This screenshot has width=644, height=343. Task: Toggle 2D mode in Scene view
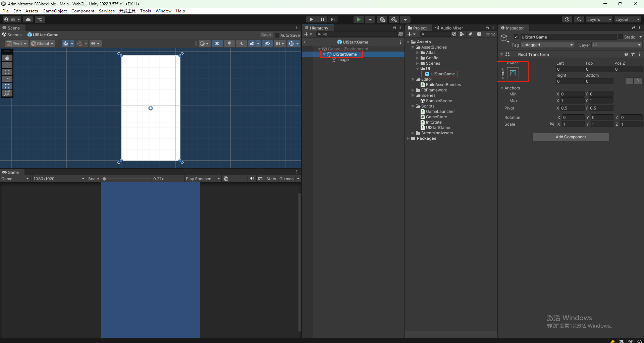pos(217,44)
